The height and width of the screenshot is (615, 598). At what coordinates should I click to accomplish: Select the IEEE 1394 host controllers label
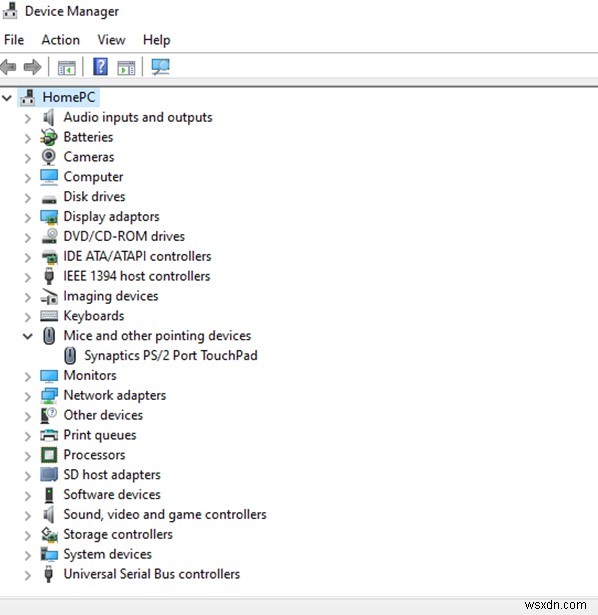coord(137,276)
